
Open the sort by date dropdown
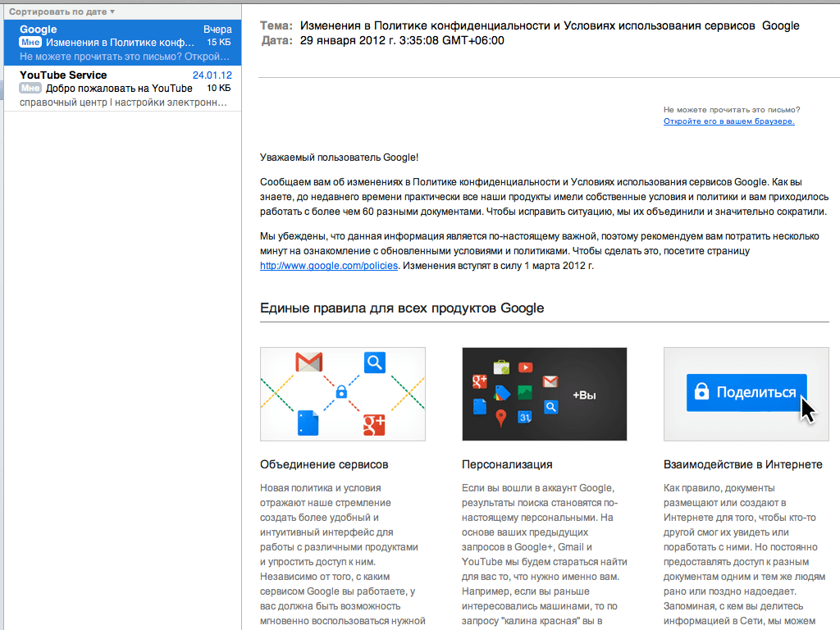[62, 11]
